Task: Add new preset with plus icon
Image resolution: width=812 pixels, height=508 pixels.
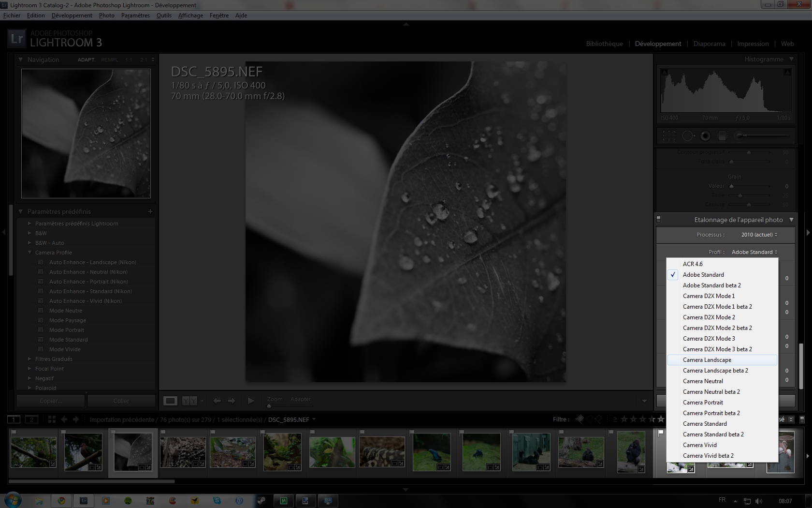Action: [150, 211]
